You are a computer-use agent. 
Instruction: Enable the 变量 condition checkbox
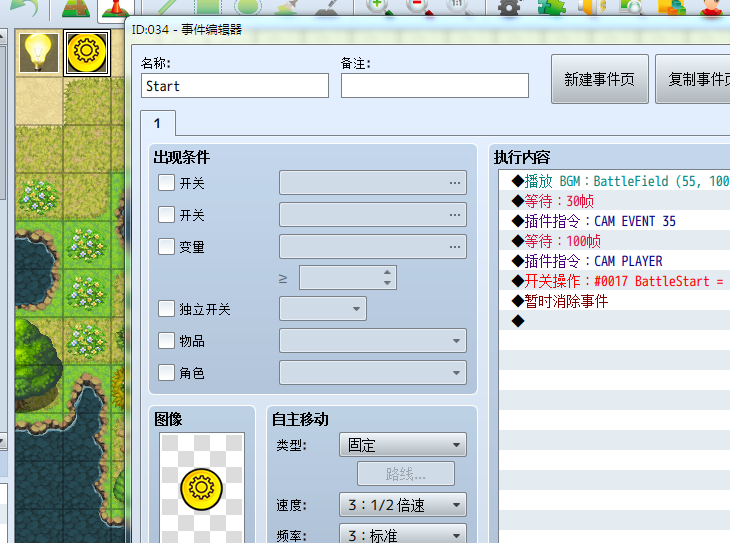click(x=166, y=246)
